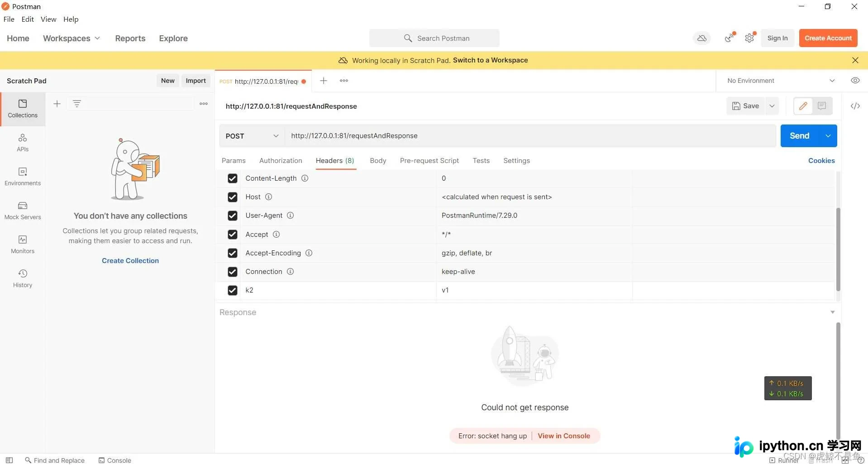Viewport: 868px width, 465px height.
Task: Click the headers table scrollbar
Action: click(x=838, y=249)
